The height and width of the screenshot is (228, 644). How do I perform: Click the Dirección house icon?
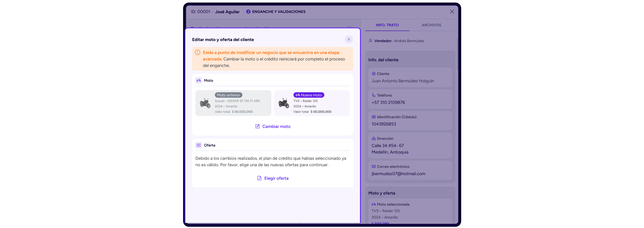pyautogui.click(x=373, y=138)
